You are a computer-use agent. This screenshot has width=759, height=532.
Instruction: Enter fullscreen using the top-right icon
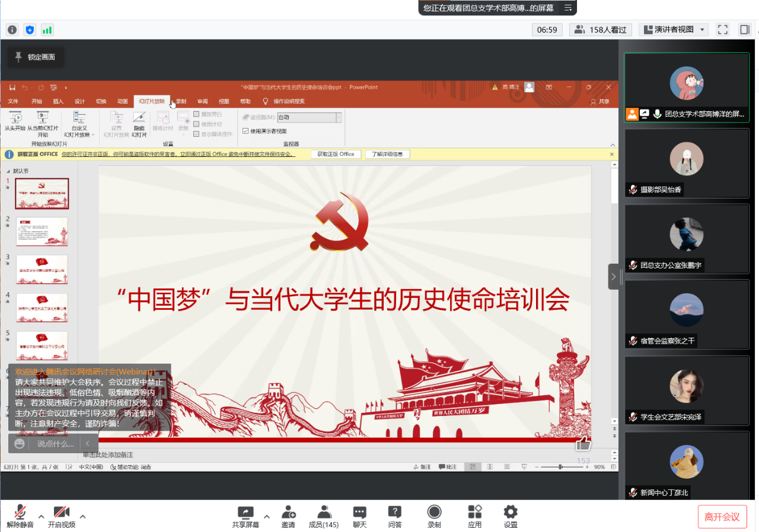pos(722,30)
